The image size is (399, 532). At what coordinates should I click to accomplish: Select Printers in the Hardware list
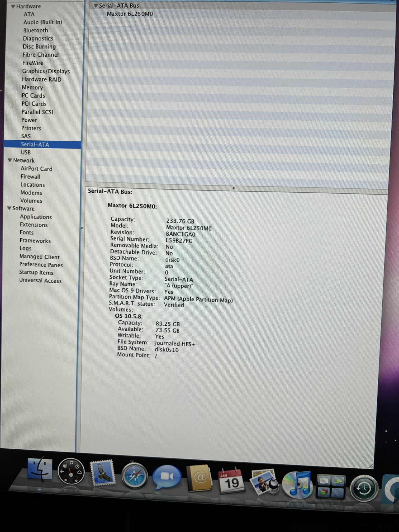(31, 128)
